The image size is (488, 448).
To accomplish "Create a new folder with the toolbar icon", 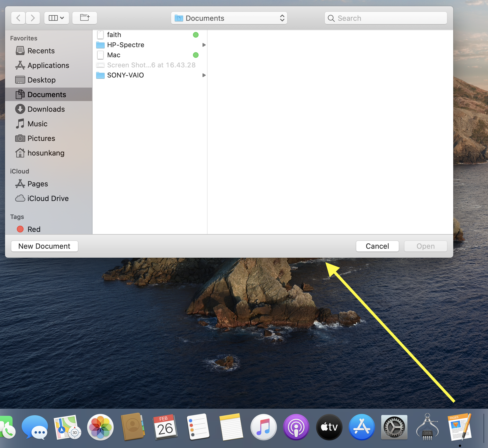I will click(x=85, y=18).
